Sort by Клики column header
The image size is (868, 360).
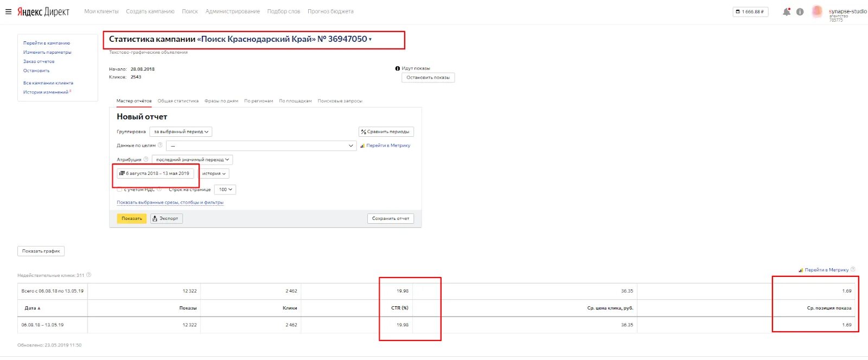coord(290,308)
